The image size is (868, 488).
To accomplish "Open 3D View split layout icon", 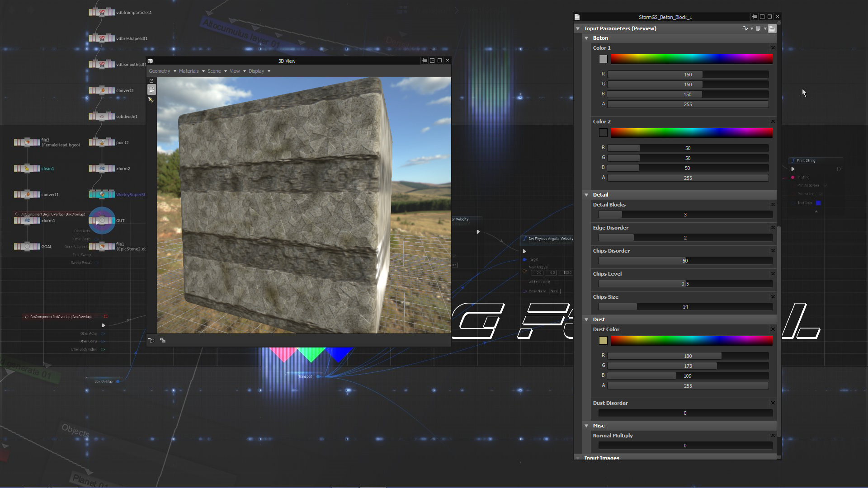I will 432,61.
